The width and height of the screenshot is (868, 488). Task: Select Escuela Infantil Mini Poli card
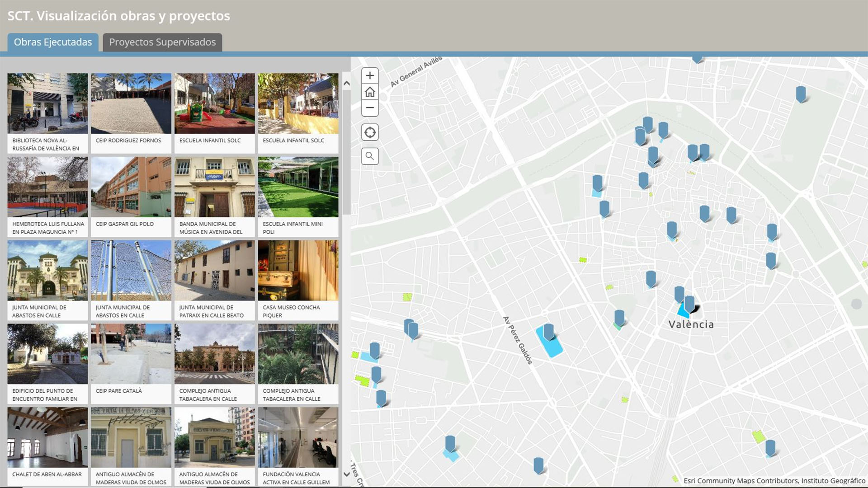click(x=298, y=197)
